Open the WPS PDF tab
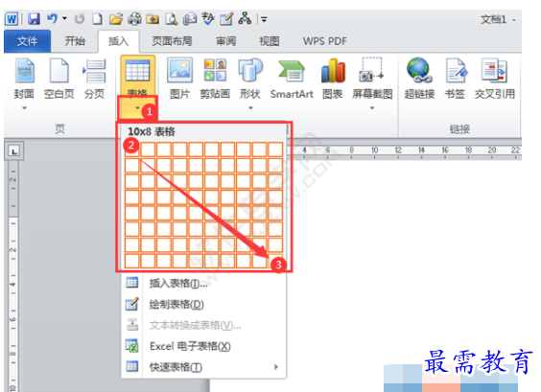Screen dimensions: 541x392 [324, 41]
